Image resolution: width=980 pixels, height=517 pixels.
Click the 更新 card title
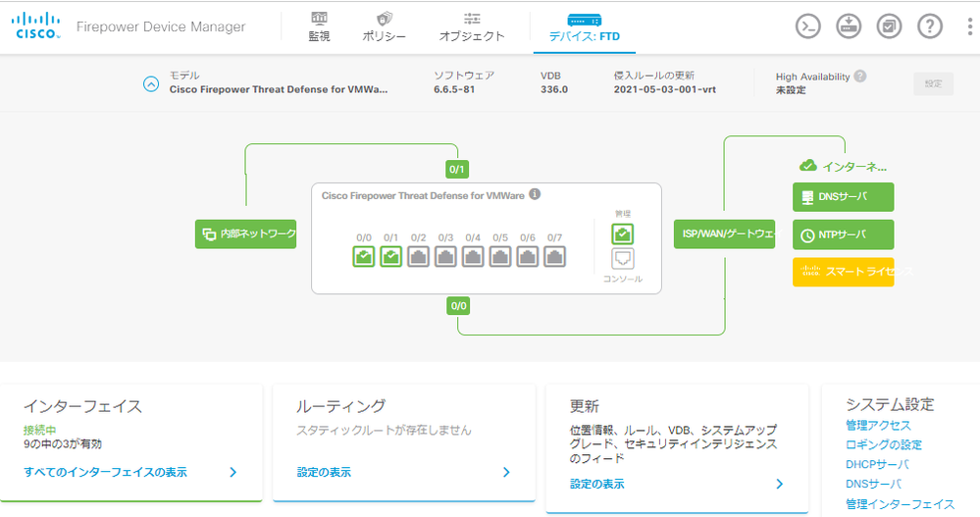coord(585,406)
